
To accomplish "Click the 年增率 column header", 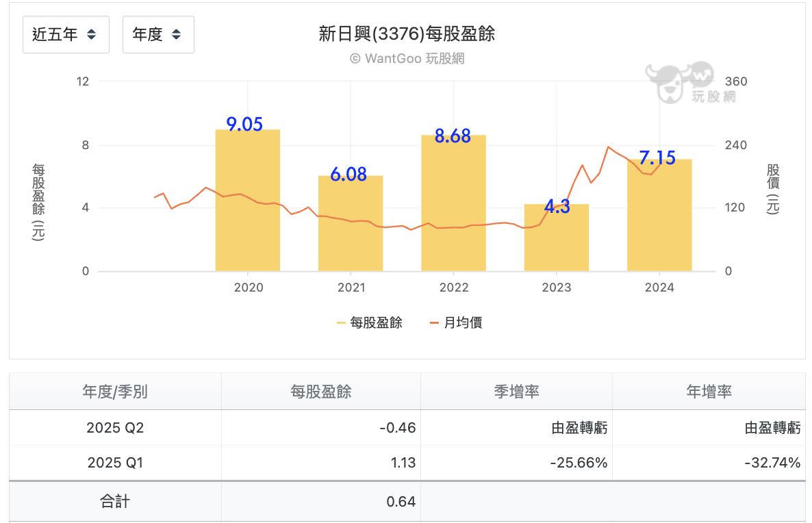I will [709, 392].
